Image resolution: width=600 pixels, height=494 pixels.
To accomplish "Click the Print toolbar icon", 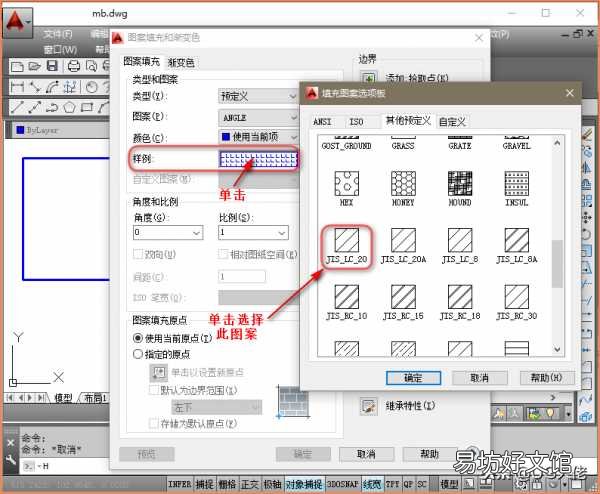I will click(x=73, y=66).
